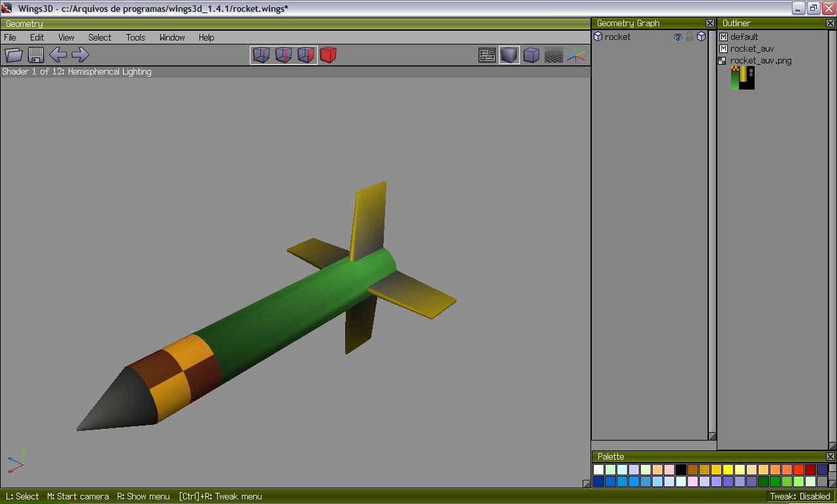The height and width of the screenshot is (504, 837).
Task: Select vertex selection mode cube
Action: tap(261, 55)
